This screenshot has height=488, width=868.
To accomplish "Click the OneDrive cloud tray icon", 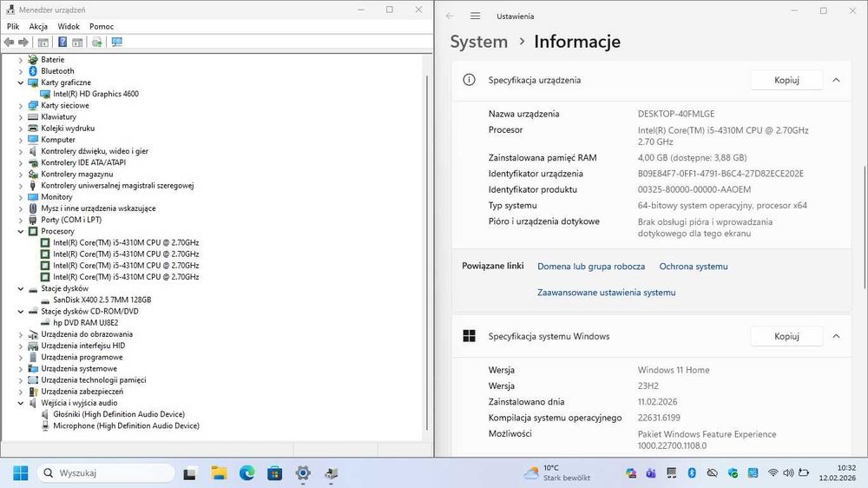I will [713, 473].
